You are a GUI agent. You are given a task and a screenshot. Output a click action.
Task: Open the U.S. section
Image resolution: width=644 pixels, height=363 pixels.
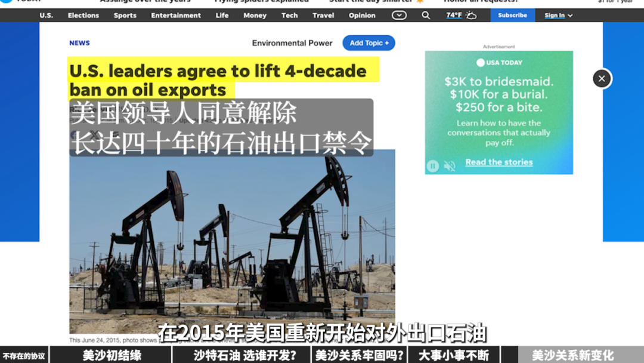[x=47, y=16]
